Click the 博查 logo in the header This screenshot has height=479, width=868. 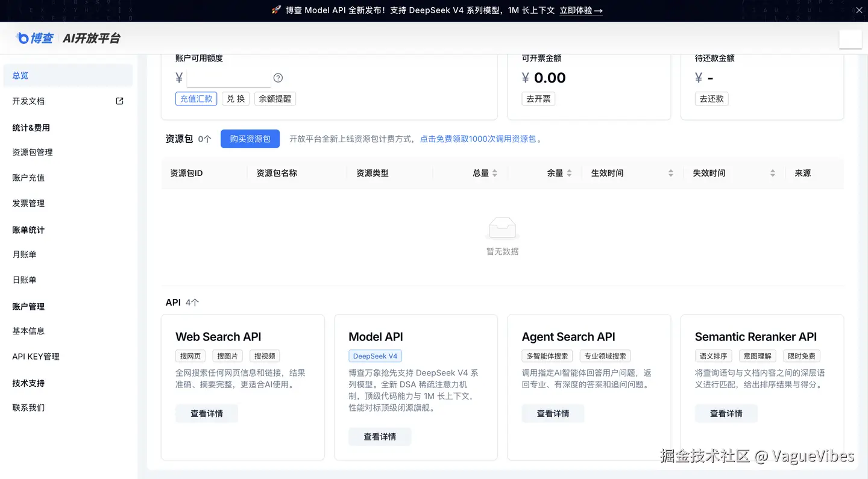point(36,39)
